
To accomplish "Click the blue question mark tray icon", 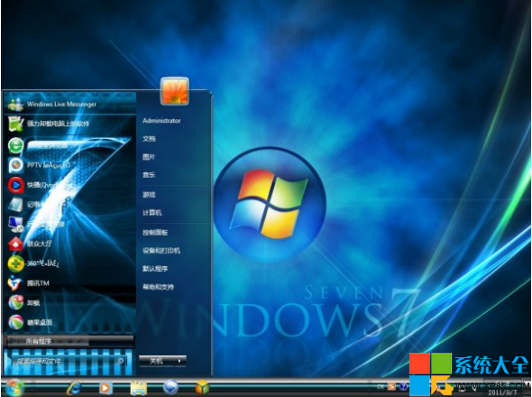I will pyautogui.click(x=403, y=386).
